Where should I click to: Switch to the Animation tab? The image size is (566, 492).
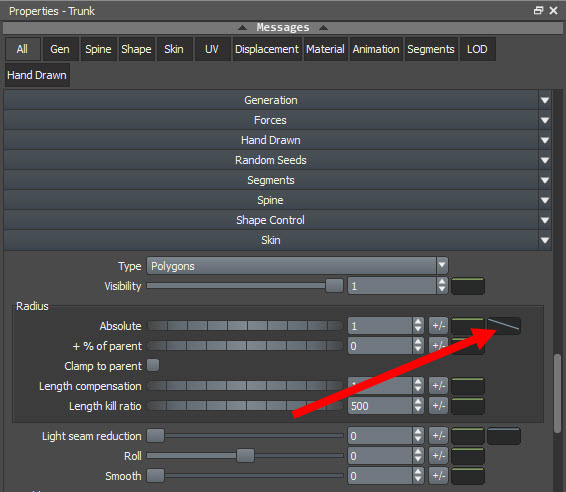pos(376,49)
